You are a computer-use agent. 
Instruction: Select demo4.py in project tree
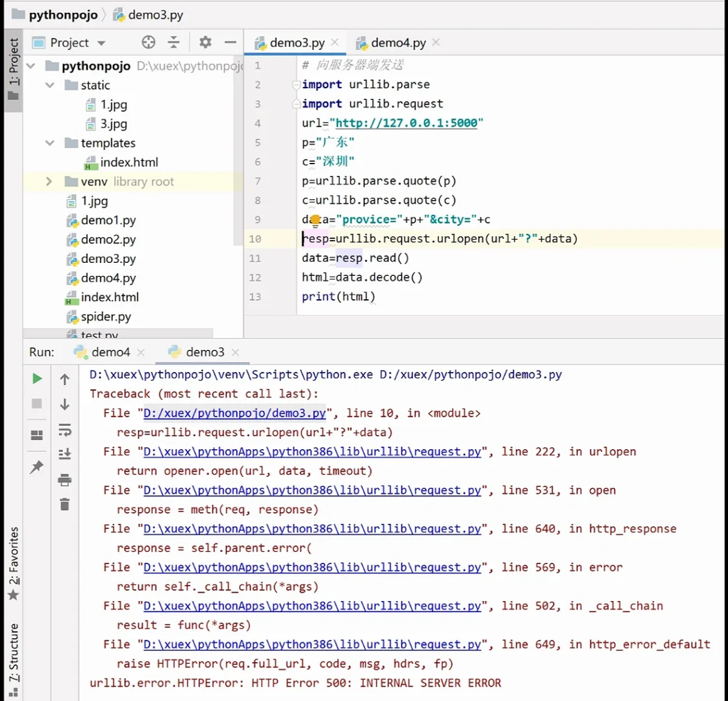point(108,278)
